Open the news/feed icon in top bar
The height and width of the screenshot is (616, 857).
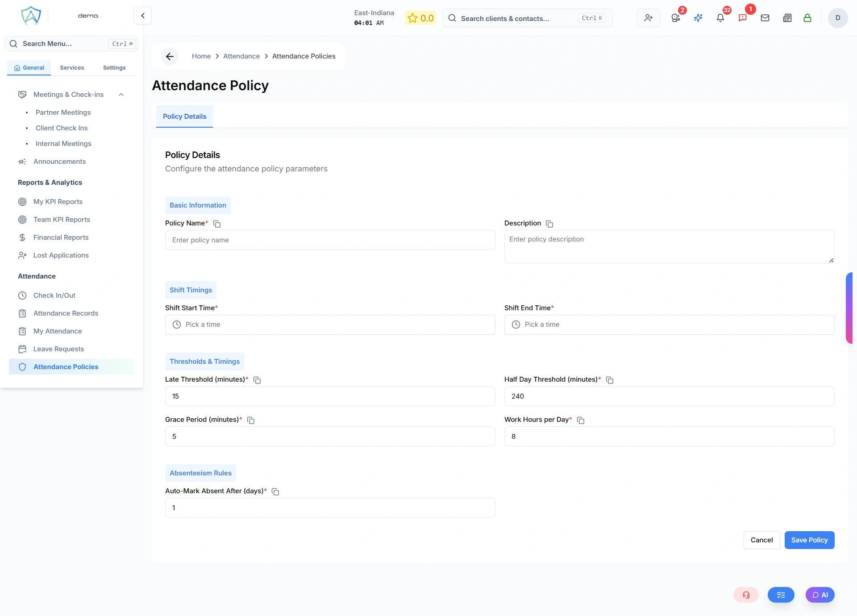click(787, 18)
